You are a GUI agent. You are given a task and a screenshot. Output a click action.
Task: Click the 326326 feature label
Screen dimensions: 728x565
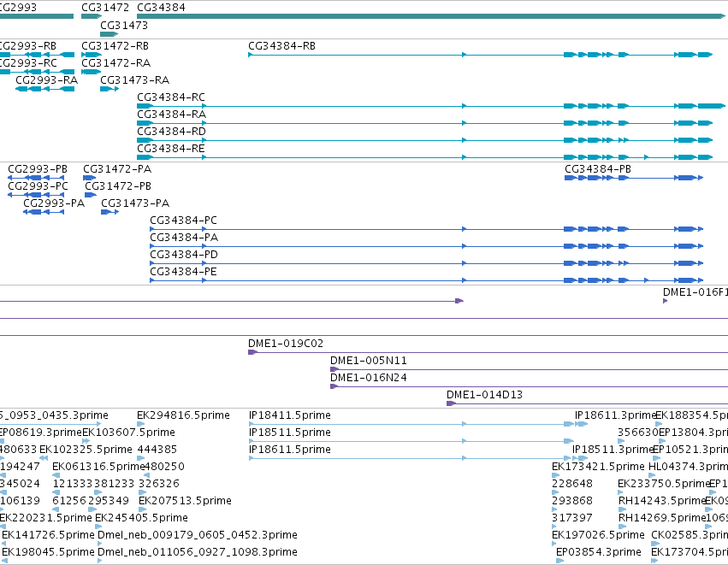click(159, 485)
